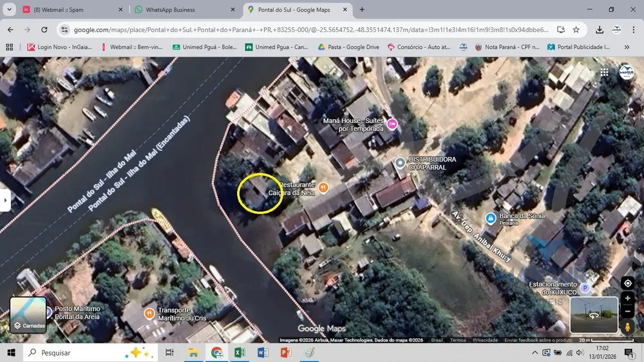644x362 pixels.
Task: Launch Excel from the taskbar
Action: click(x=240, y=352)
